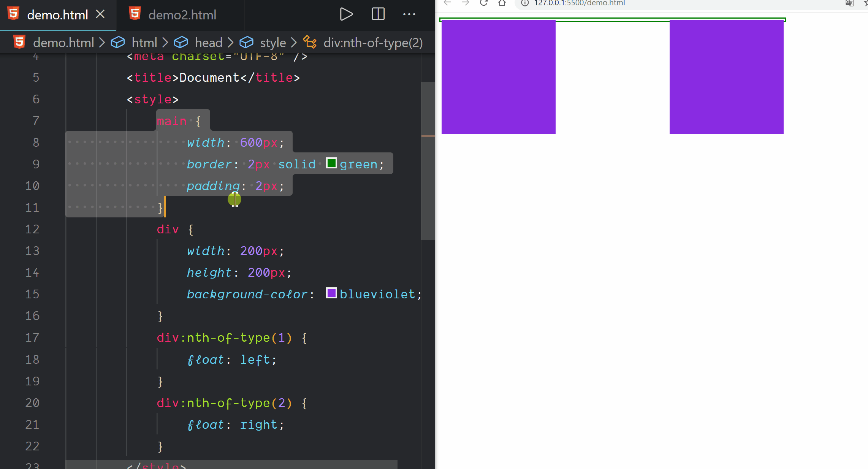Click the editor vertical scrollbar thumb
Image resolution: width=868 pixels, height=469 pixels.
tap(428, 161)
